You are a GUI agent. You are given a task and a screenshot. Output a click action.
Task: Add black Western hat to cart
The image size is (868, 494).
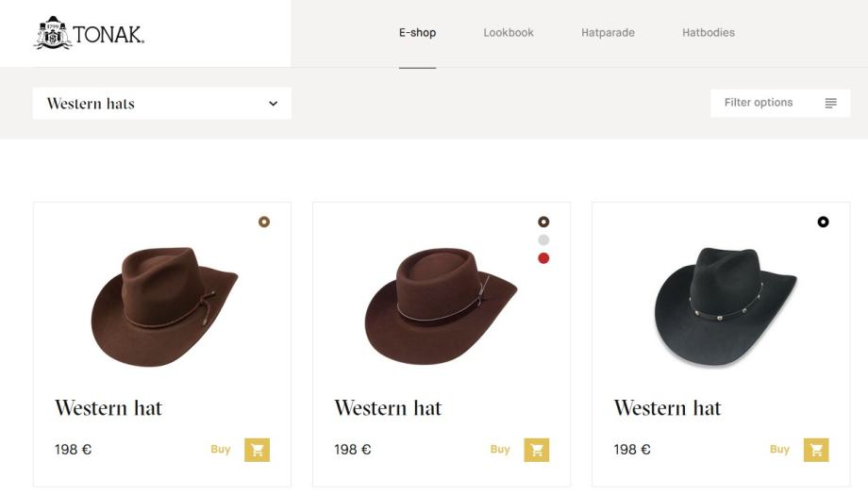pyautogui.click(x=816, y=450)
